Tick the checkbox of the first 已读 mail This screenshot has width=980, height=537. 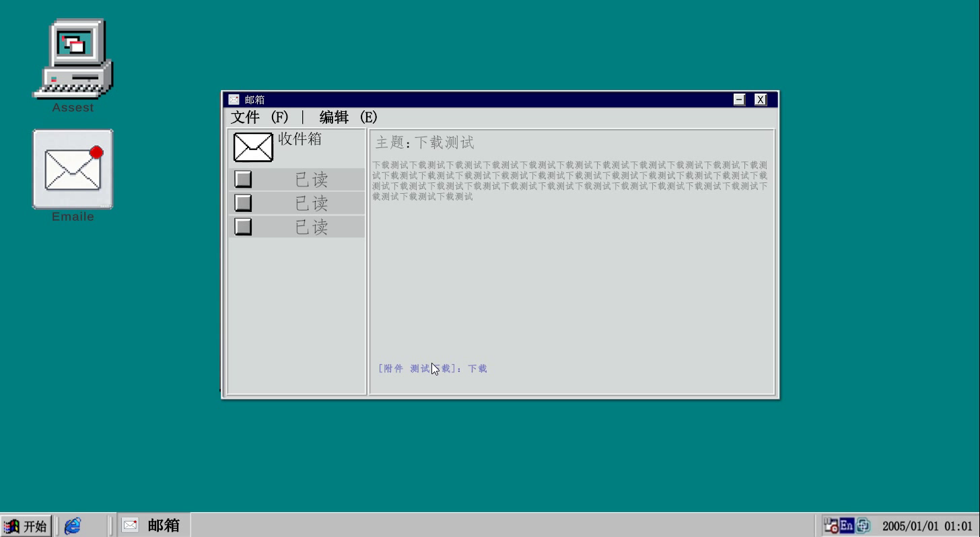[243, 179]
